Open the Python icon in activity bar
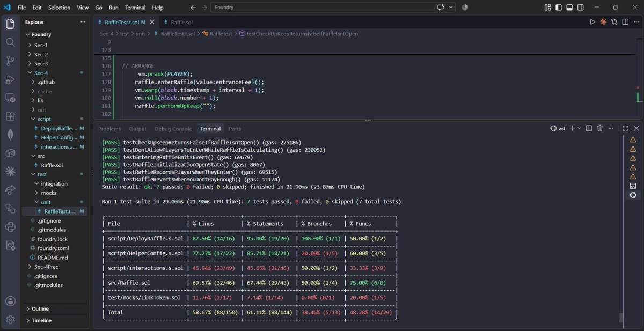 [10, 226]
